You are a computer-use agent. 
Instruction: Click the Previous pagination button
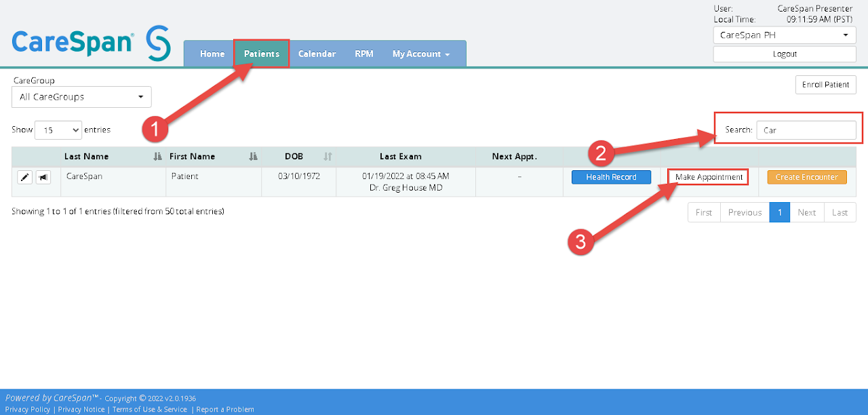745,212
